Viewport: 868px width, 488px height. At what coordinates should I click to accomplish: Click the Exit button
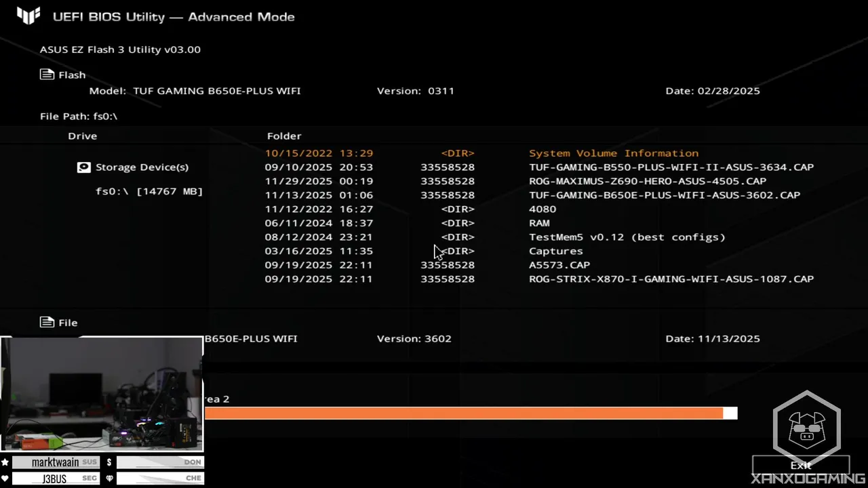[x=801, y=465]
